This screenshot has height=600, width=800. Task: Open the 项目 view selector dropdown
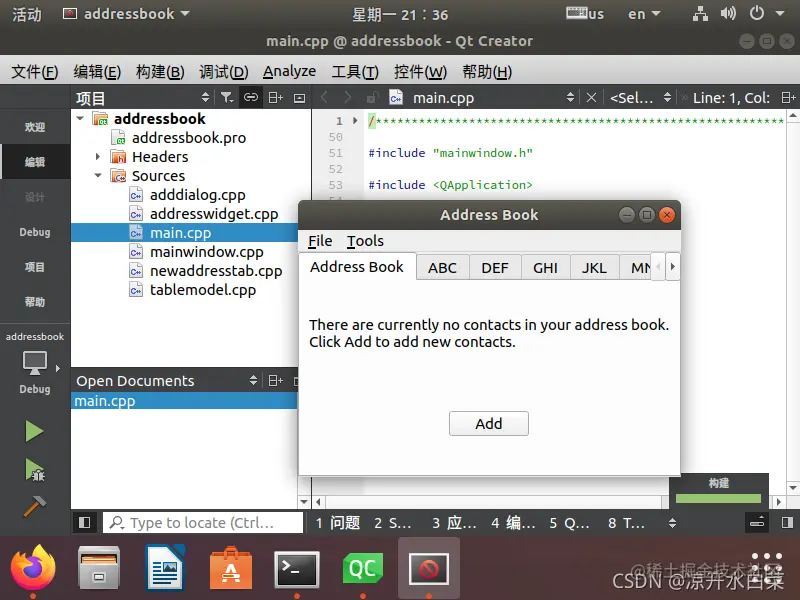(x=205, y=97)
